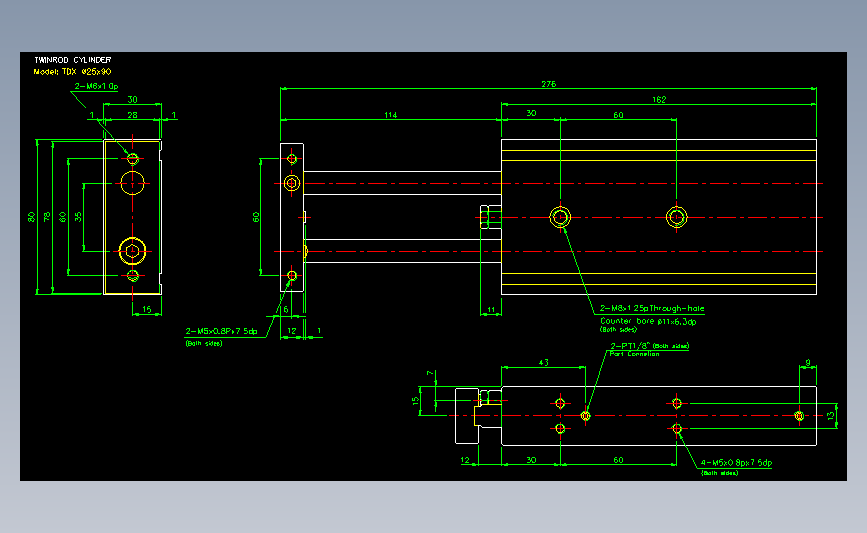The image size is (867, 533).
Task: Click the 7 dimension text
Action: [x=430, y=374]
